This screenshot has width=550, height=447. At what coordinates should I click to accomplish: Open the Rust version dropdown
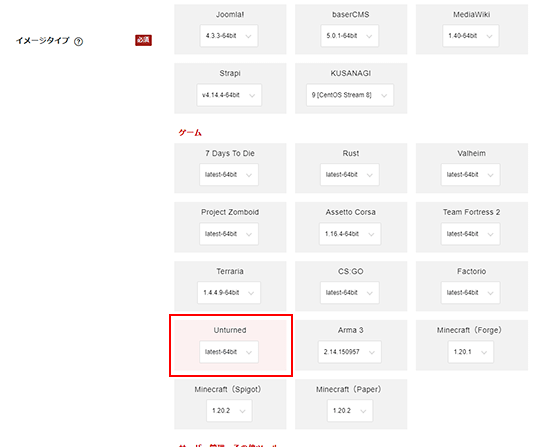pos(350,175)
